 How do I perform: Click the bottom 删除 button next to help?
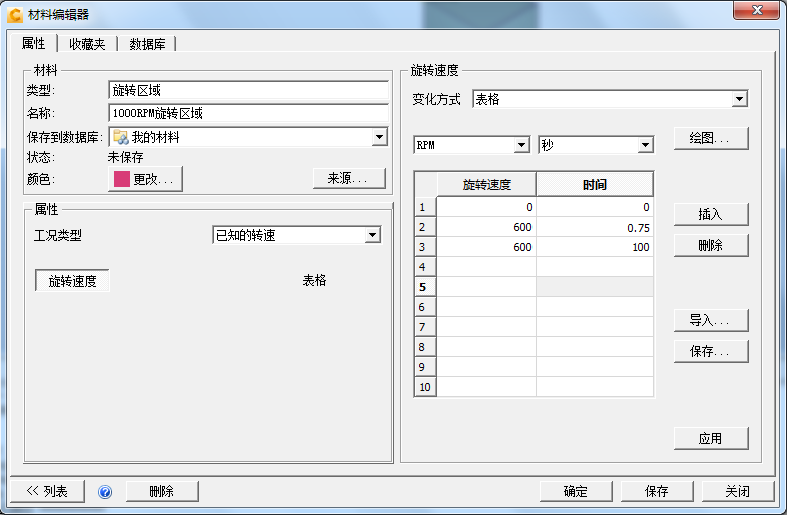tap(162, 491)
